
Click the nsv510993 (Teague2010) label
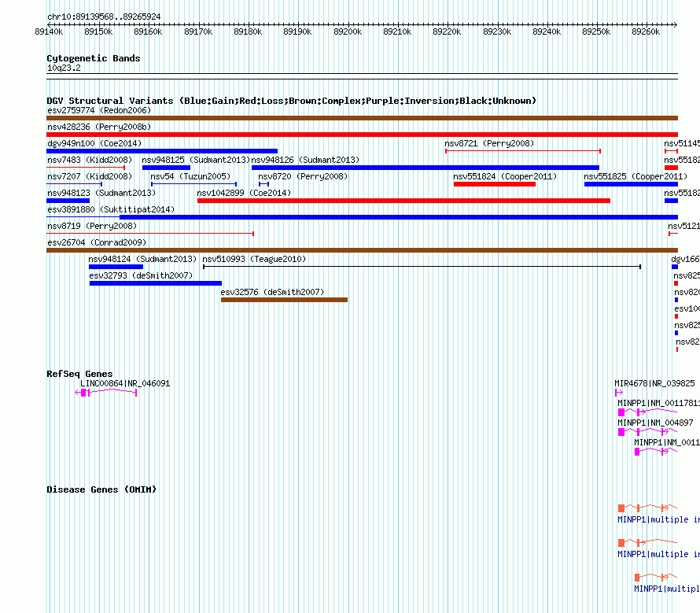click(254, 259)
